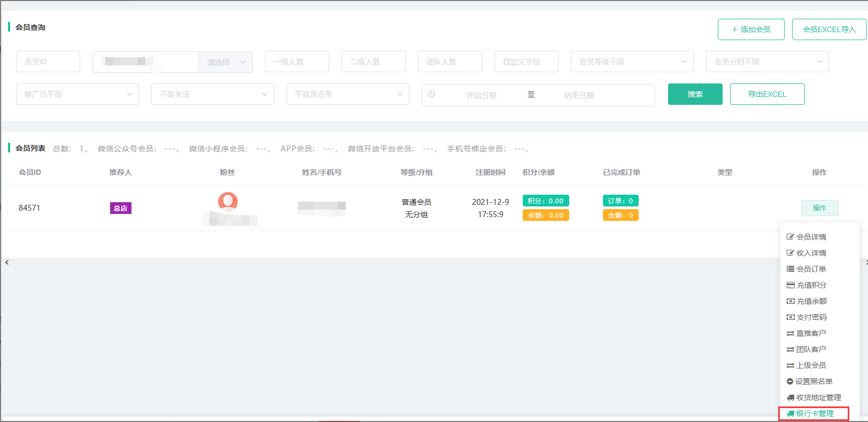Click the truck icon beside 收货地址管理

[x=790, y=397]
